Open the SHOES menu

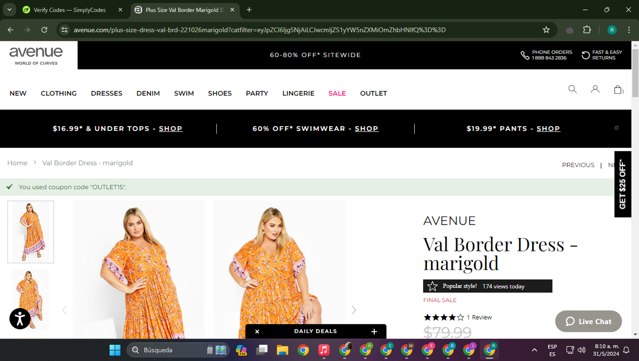click(x=220, y=93)
